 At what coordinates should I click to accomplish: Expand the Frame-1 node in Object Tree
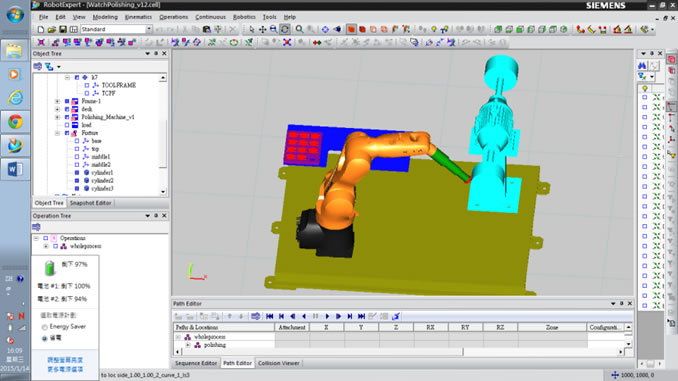pyautogui.click(x=57, y=101)
